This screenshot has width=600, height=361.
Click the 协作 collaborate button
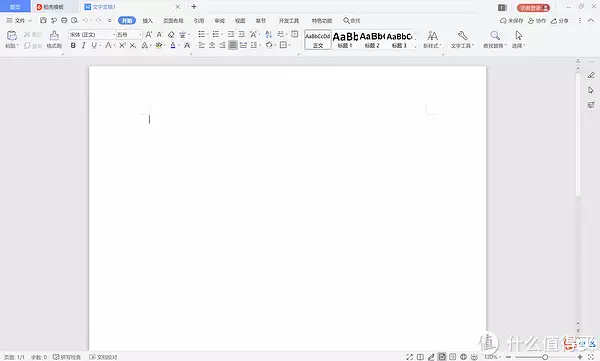[x=537, y=21]
